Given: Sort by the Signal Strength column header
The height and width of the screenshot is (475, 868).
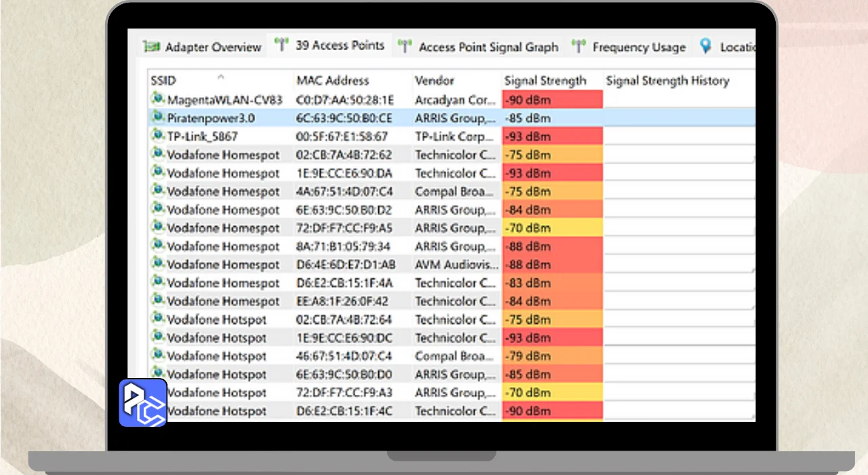Looking at the screenshot, I should 552,80.
